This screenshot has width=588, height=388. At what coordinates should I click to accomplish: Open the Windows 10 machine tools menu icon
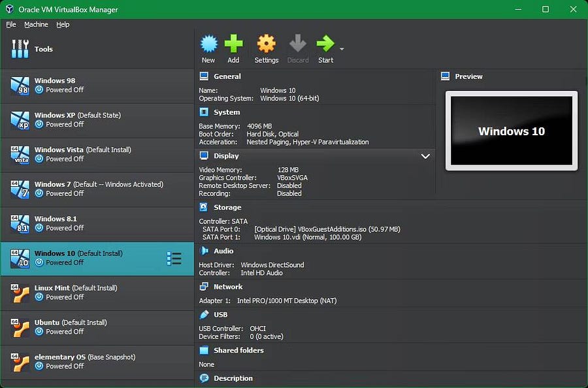click(174, 259)
